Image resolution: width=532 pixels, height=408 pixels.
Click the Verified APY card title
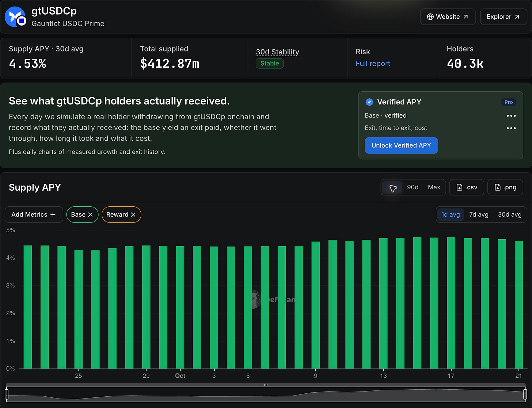(399, 102)
